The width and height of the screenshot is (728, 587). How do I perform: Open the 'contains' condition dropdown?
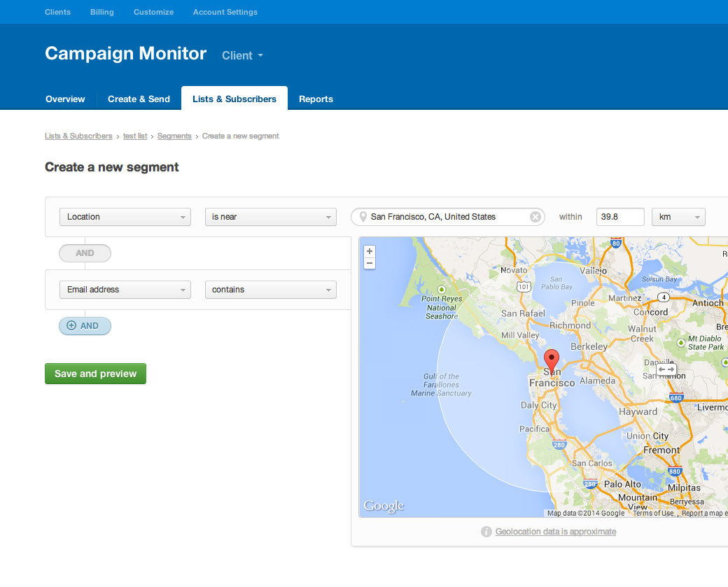271,290
